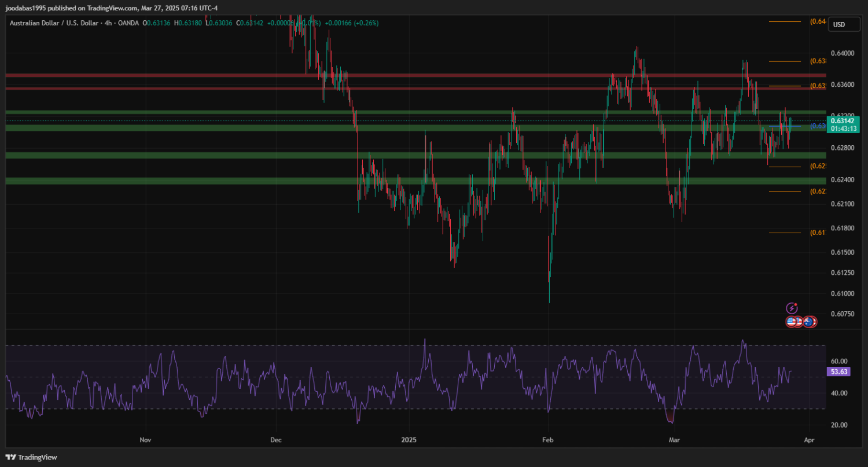Screen dimensions: 868x467
Task: Click the Apr label on time axis
Action: pyautogui.click(x=809, y=440)
